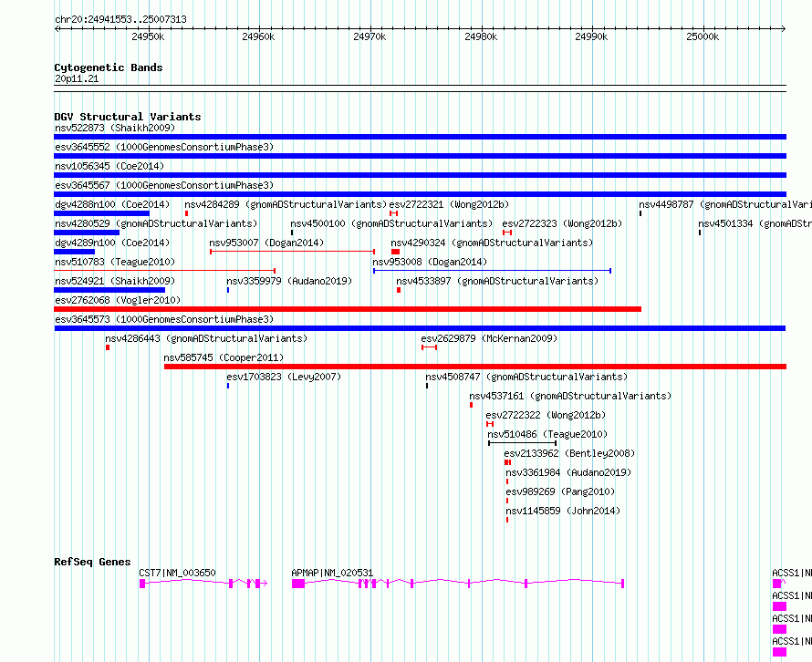Viewport: 812px width, 662px height.
Task: Select the nsv585745 (Cooper2011) red bar
Action: tap(475, 367)
